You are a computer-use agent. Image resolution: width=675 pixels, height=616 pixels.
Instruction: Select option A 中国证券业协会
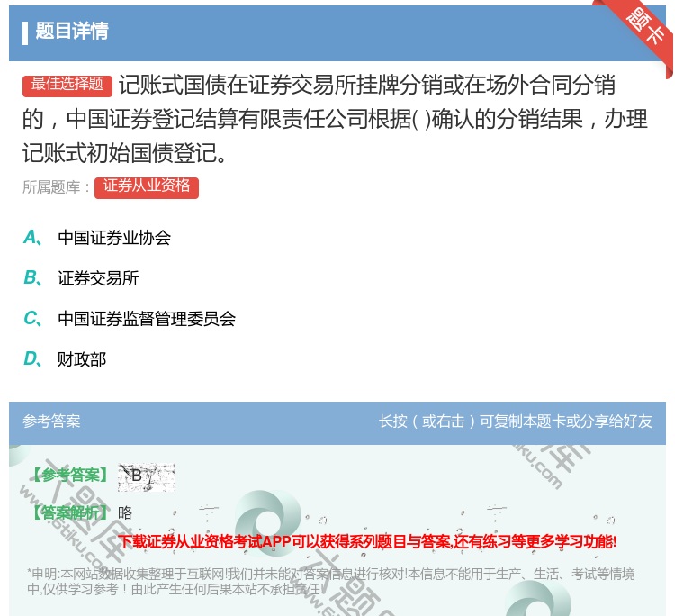(x=97, y=238)
